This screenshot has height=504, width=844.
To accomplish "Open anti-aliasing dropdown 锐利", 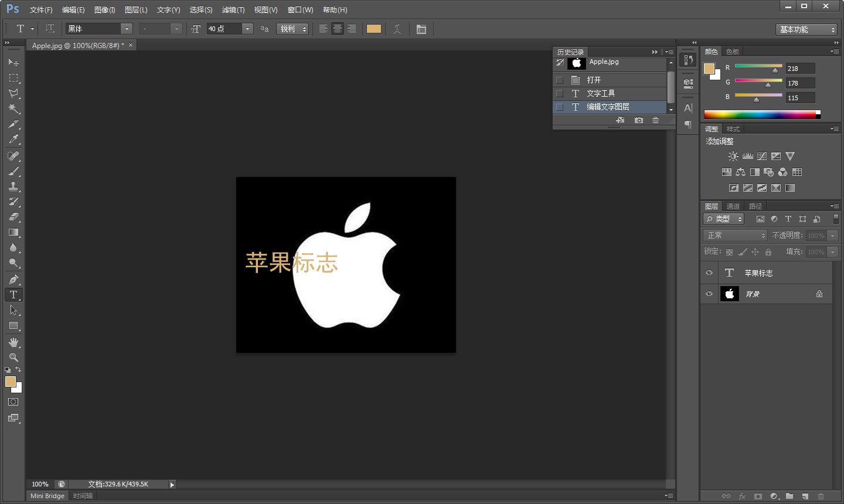I will pos(292,29).
